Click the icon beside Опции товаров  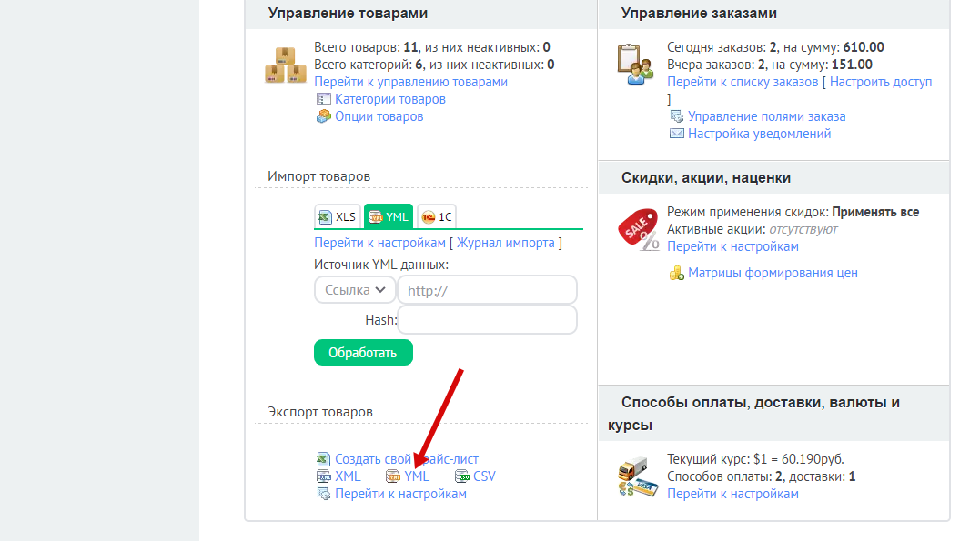point(323,116)
